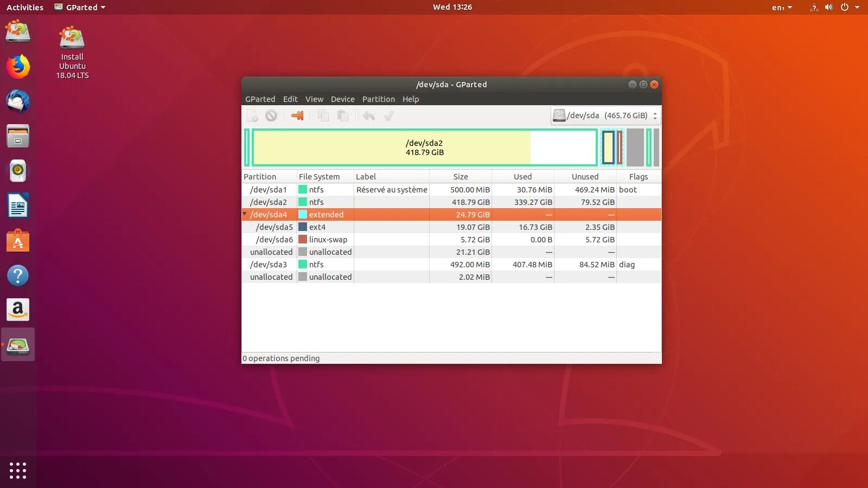The height and width of the screenshot is (488, 868).
Task: Open the Device menu
Action: pyautogui.click(x=343, y=99)
